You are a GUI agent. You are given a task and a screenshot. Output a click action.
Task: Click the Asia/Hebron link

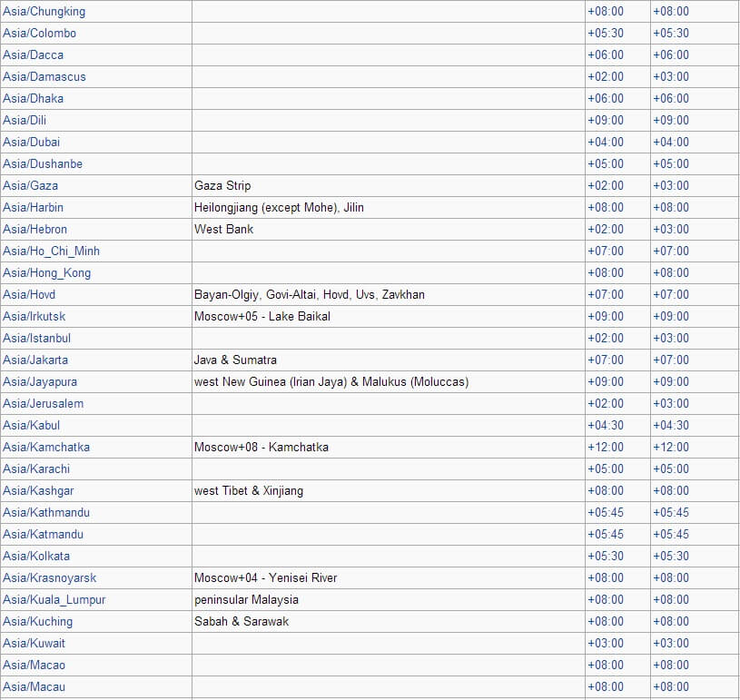pos(35,229)
